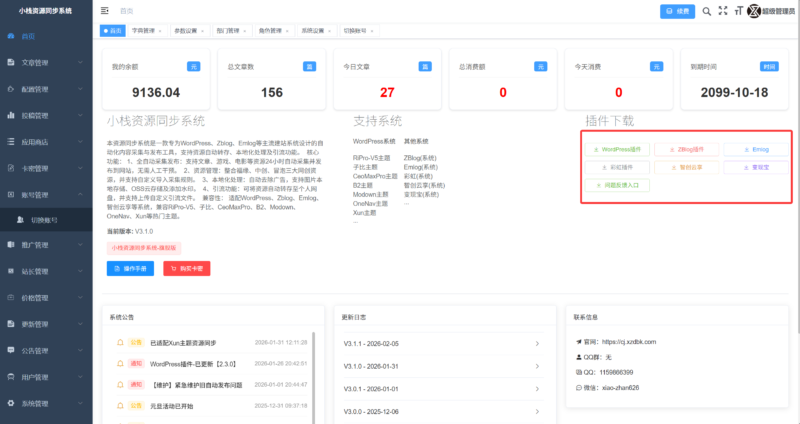Click the 系统管理 gear icon in sidebar
This screenshot has width=800, height=424.
tap(11, 403)
